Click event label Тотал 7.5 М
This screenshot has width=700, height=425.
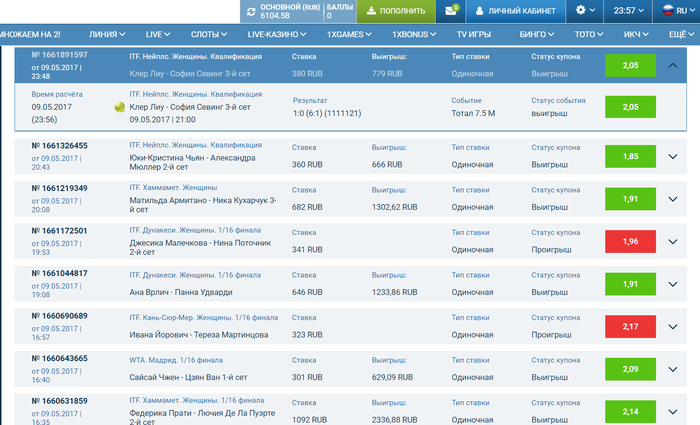coord(473,113)
